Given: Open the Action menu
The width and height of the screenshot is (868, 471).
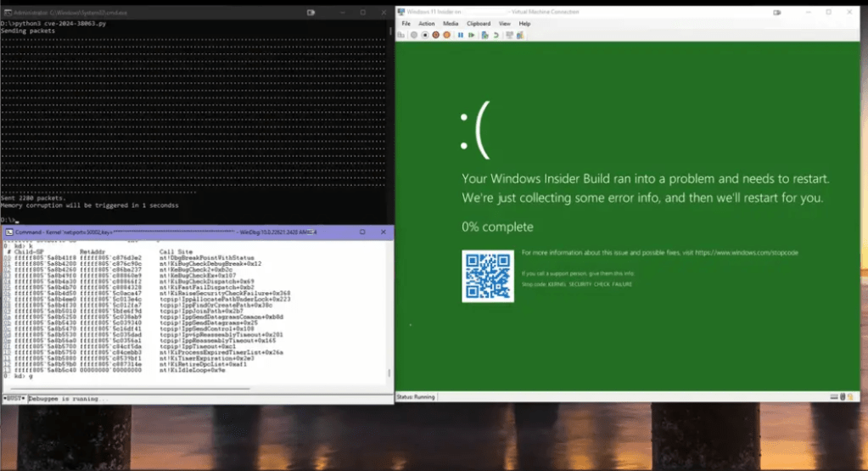Looking at the screenshot, I should click(x=426, y=24).
